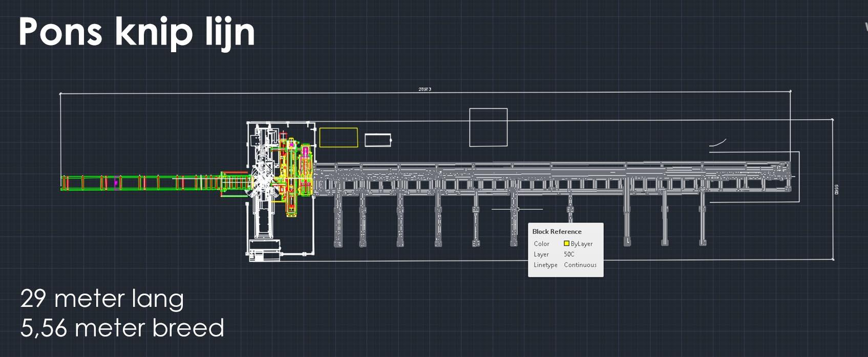Click the yellow ByLayer color swatch
868x357 pixels.
click(566, 243)
